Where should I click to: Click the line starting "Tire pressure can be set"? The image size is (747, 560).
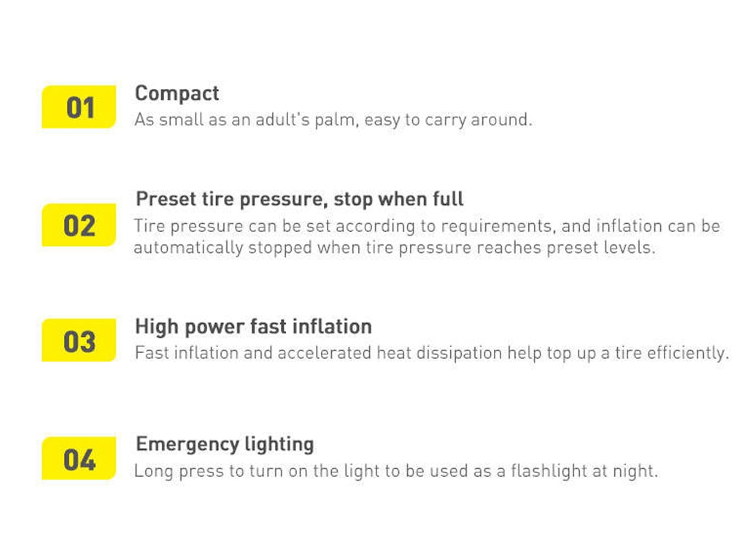pos(426,226)
